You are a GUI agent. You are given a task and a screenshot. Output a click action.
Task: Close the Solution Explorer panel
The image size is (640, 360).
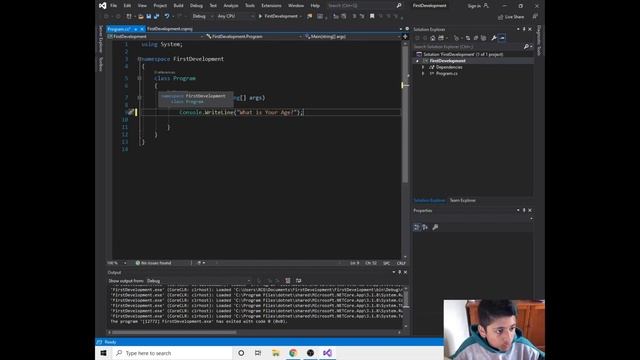(530, 29)
